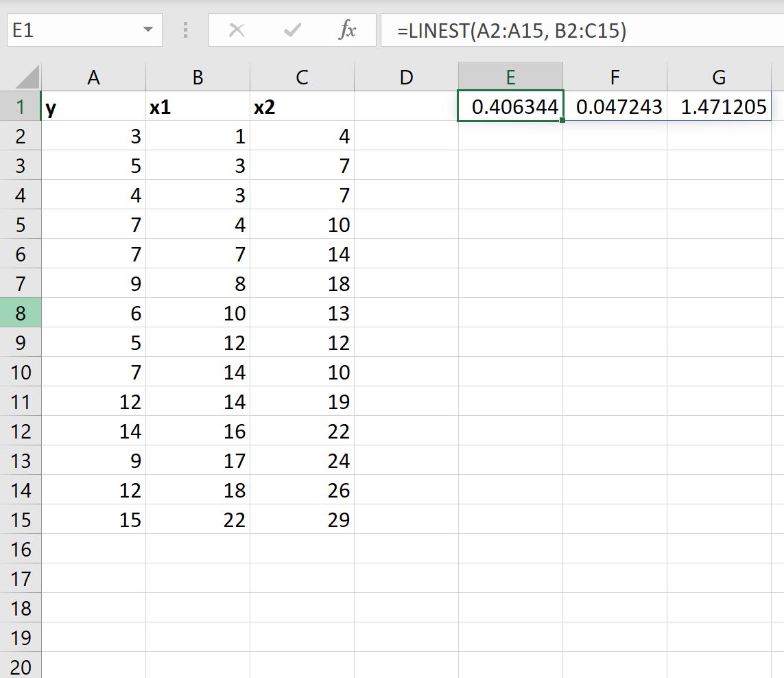This screenshot has width=784, height=678.
Task: Click the Cancel X icon in formula bar
Action: (237, 30)
